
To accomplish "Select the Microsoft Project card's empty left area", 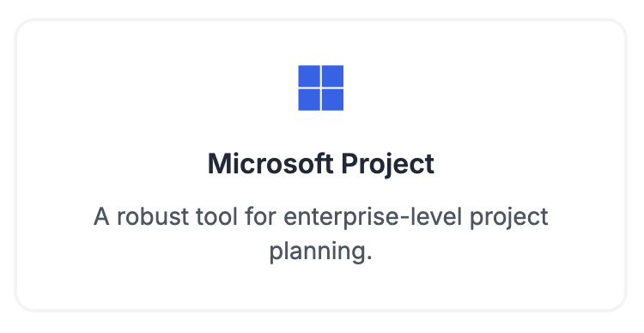I will click(53, 164).
